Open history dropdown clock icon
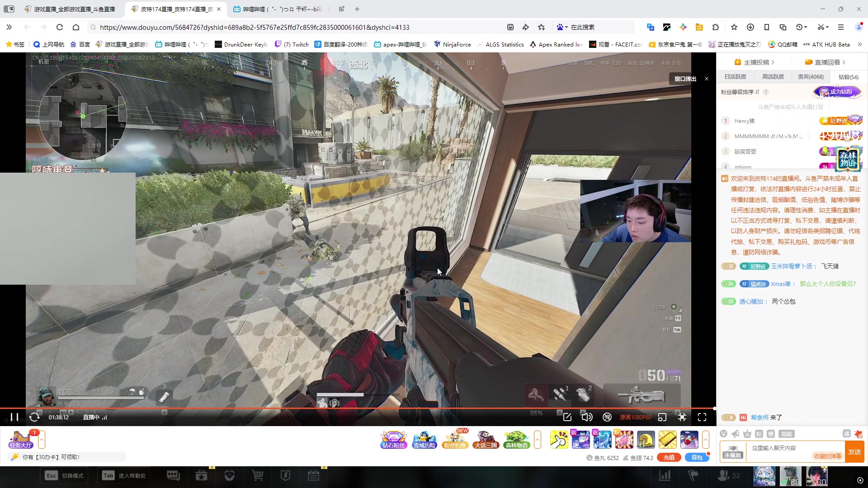 tap(802, 27)
